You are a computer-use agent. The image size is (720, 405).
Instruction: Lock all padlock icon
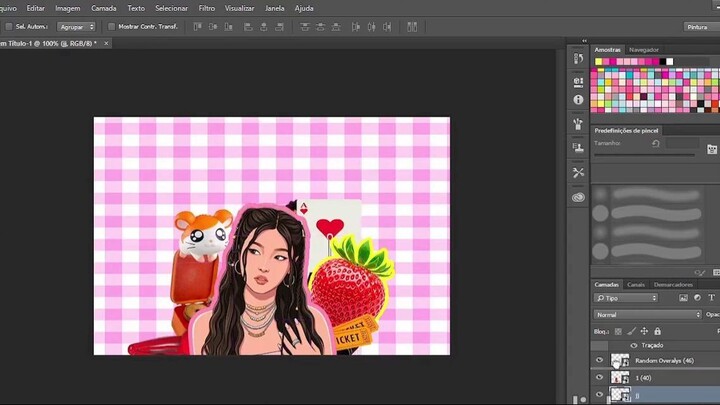658,332
